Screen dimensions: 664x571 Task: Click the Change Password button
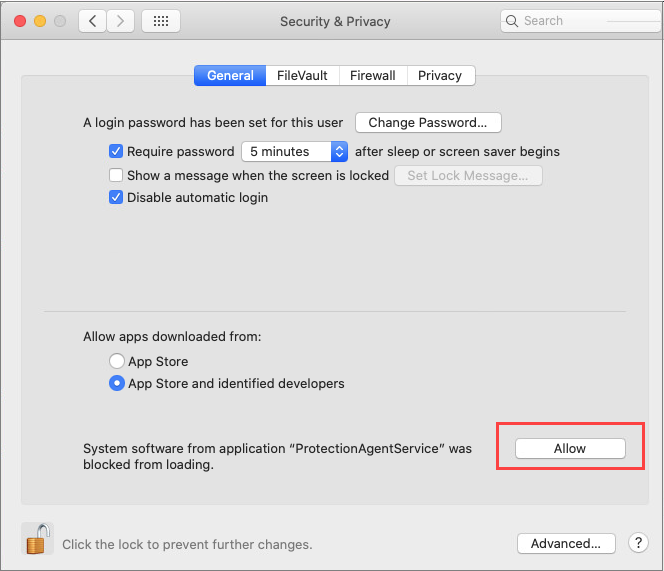pyautogui.click(x=428, y=123)
